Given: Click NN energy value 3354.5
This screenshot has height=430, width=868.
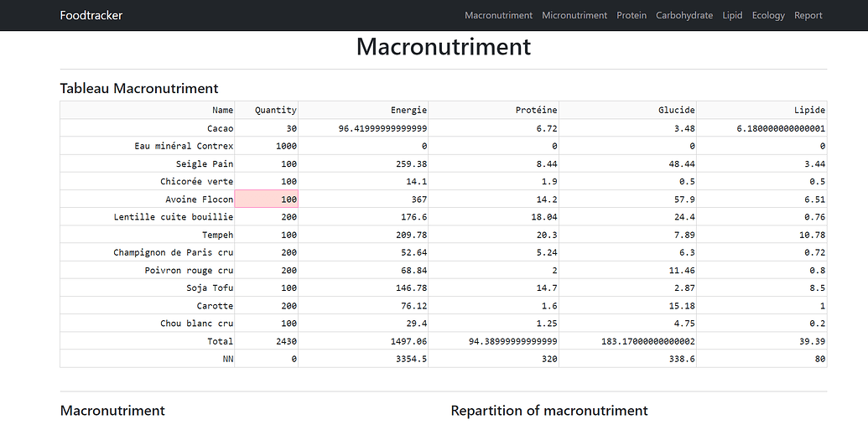Looking at the screenshot, I should pyautogui.click(x=363, y=359).
